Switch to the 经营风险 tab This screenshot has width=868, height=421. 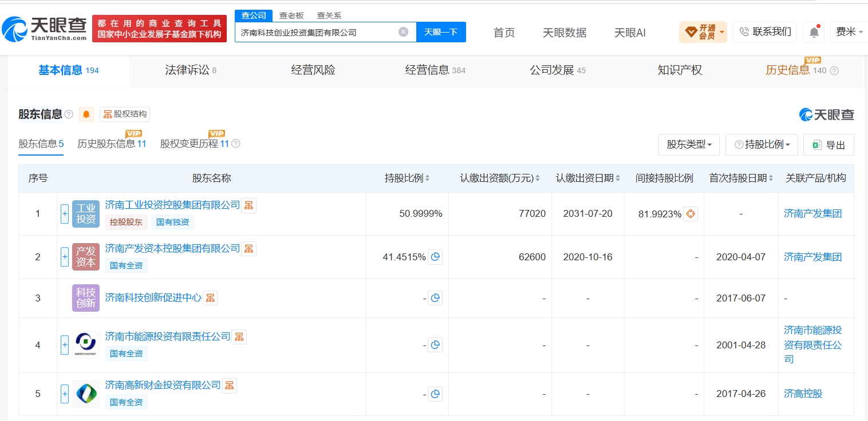313,70
